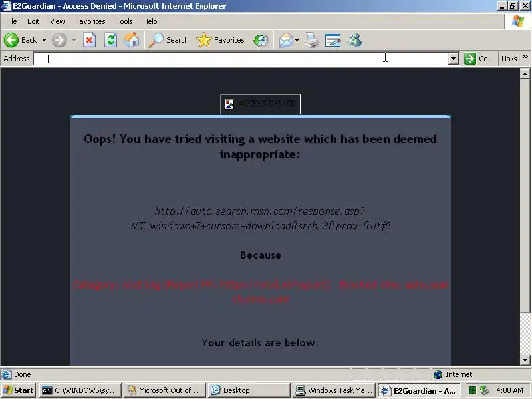Click the IE icon in the title bar
This screenshot has width=532, height=399.
tap(6, 6)
